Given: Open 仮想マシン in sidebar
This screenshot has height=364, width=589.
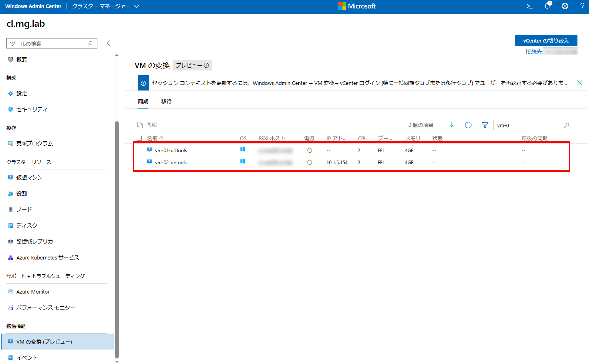Looking at the screenshot, I should 29,177.
